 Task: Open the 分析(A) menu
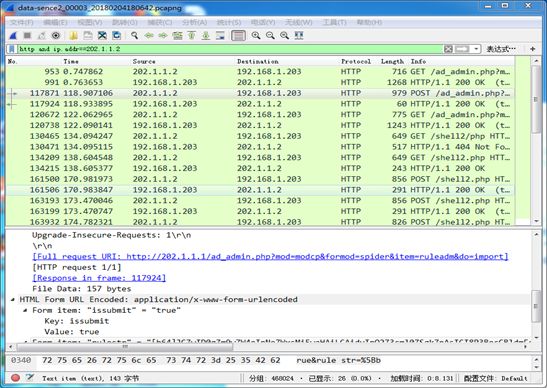point(194,22)
